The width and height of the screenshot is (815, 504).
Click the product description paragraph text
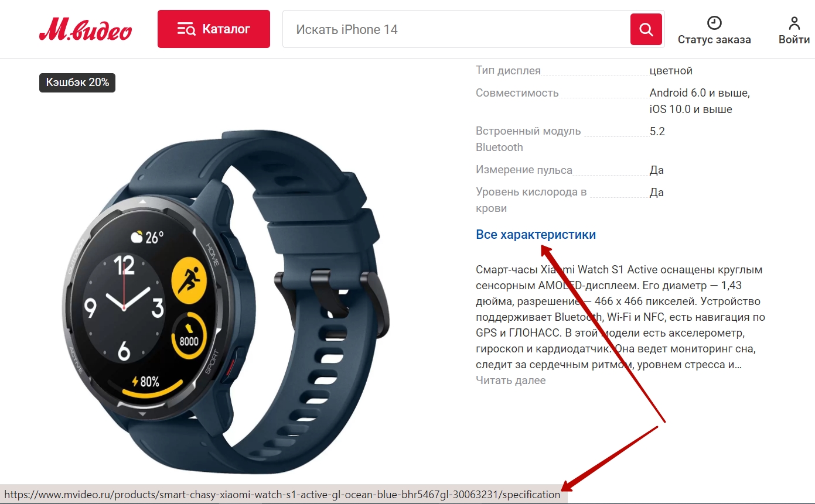pyautogui.click(x=620, y=317)
